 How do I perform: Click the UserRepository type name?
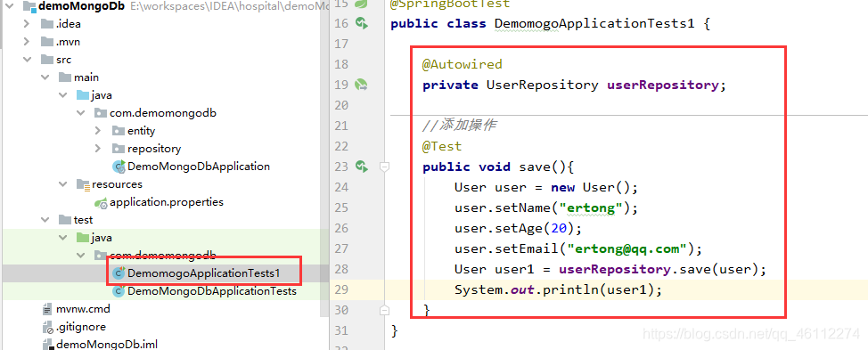542,85
